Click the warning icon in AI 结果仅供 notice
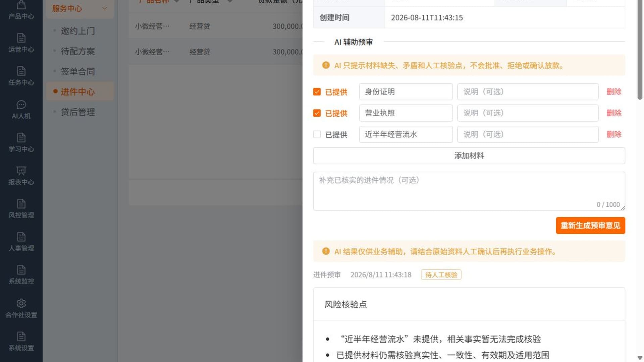Screen dimensions: 644x362 (326, 251)
